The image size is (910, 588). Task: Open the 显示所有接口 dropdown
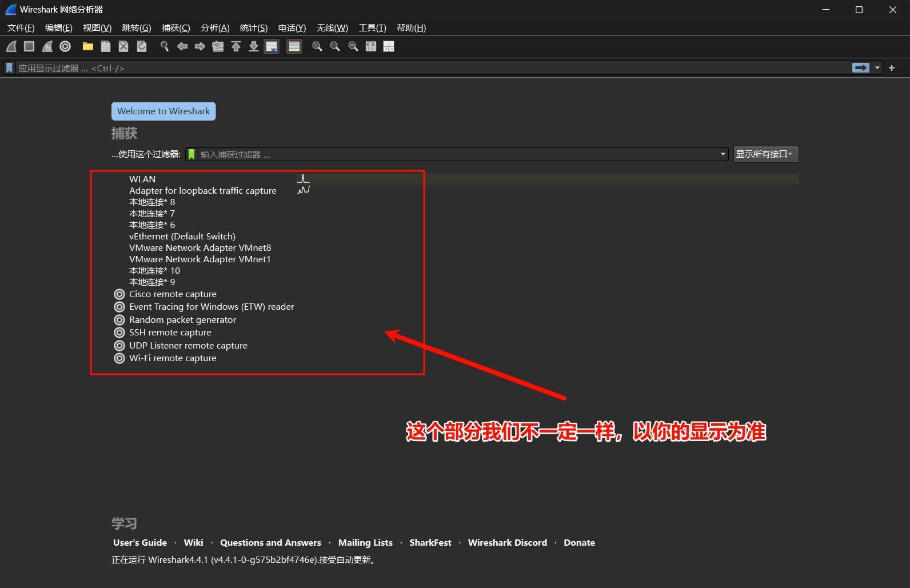coord(765,154)
